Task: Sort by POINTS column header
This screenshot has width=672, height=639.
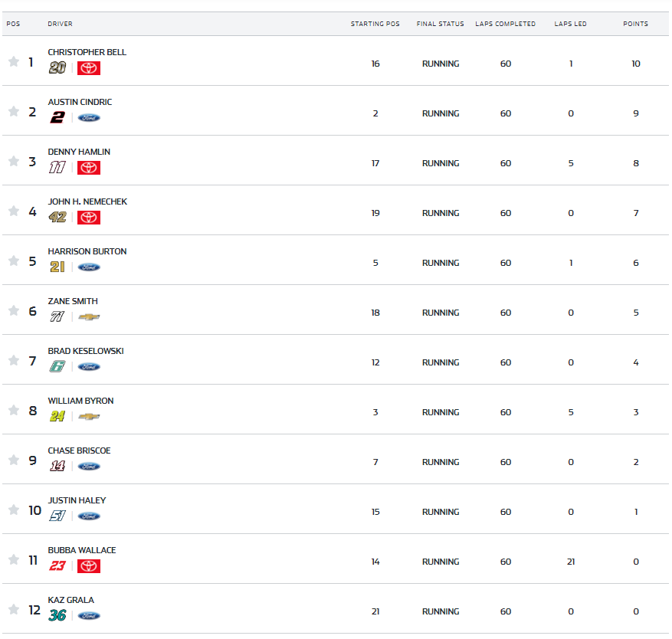Action: click(x=635, y=24)
